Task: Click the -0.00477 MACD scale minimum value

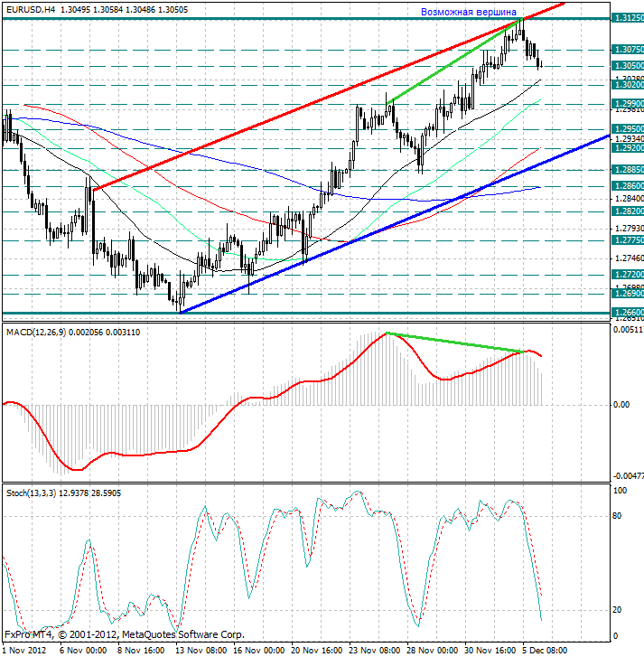Action: (629, 476)
